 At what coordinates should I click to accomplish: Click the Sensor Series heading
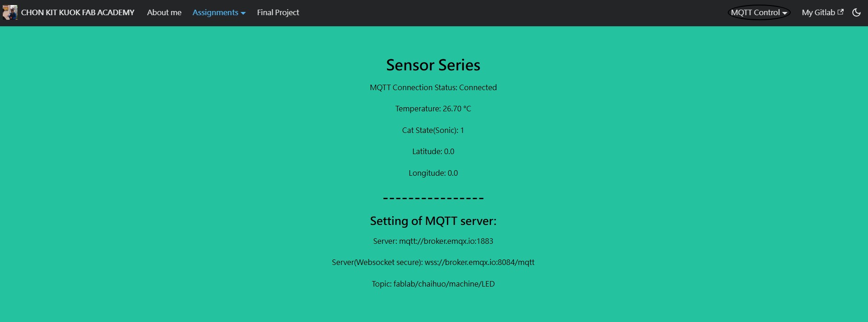[433, 65]
